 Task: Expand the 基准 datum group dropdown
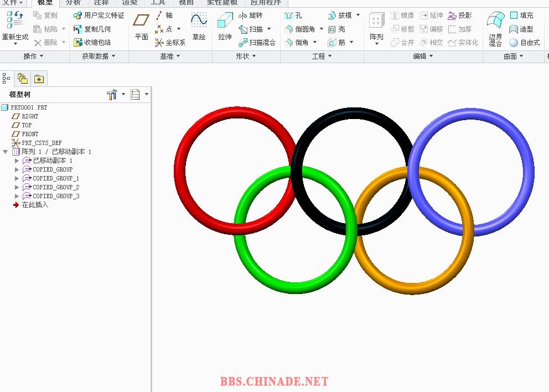170,56
